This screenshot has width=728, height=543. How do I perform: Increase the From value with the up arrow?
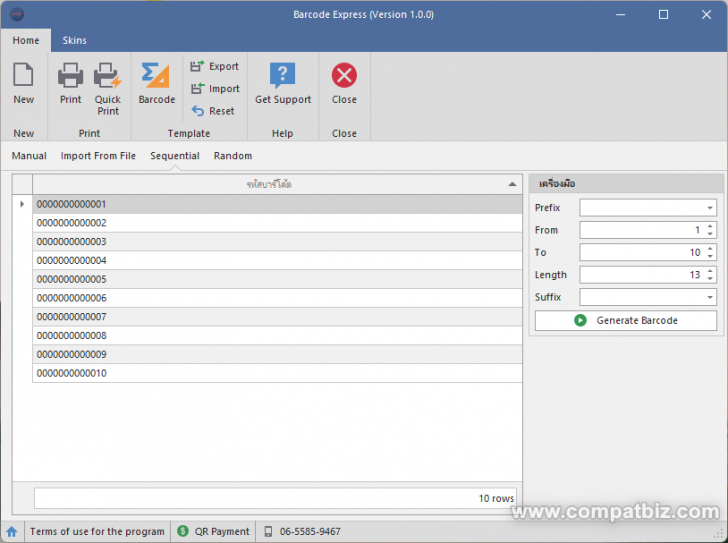point(710,226)
